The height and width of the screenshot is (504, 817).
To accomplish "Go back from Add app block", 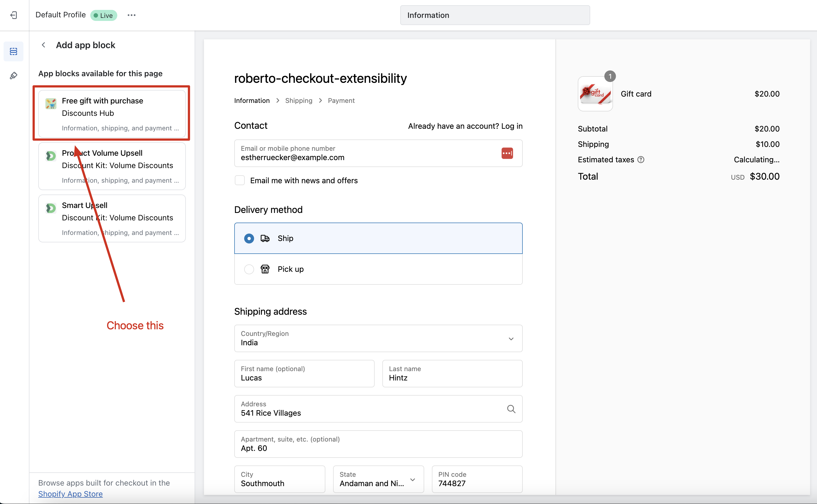I will click(43, 45).
